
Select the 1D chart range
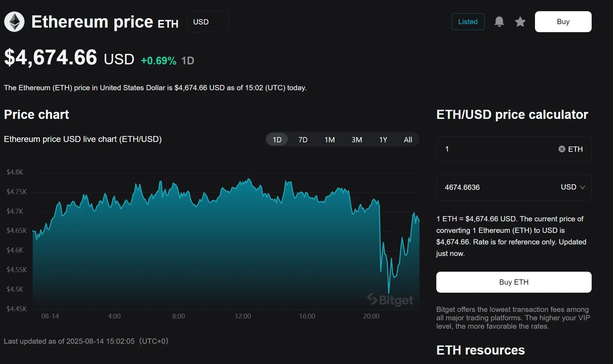click(x=277, y=140)
